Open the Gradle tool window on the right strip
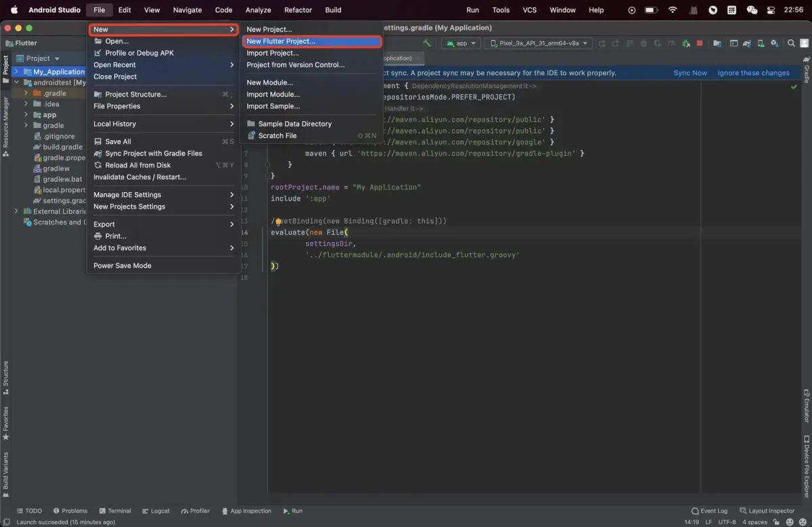 point(807,70)
